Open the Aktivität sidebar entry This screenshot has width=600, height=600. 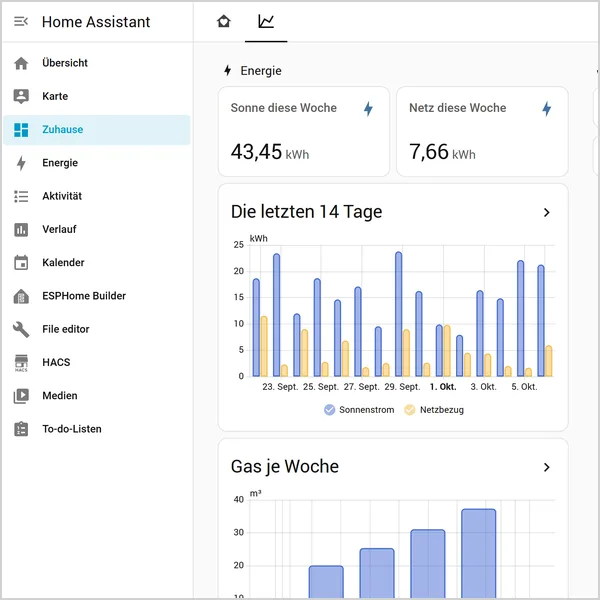[96, 196]
